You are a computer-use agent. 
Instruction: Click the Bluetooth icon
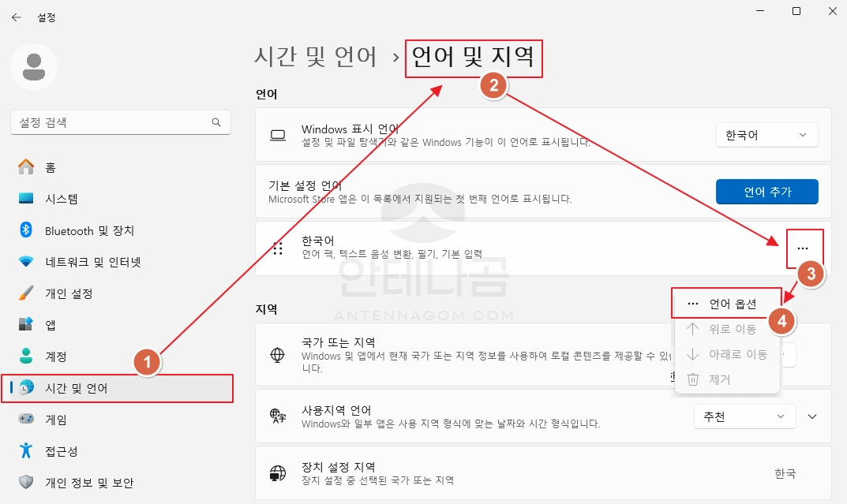(26, 230)
